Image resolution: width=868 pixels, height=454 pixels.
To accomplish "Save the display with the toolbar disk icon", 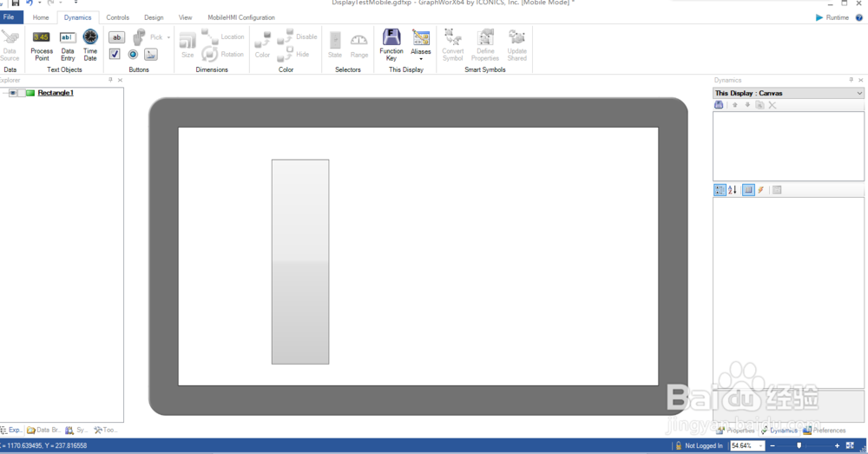I will 16,3.
